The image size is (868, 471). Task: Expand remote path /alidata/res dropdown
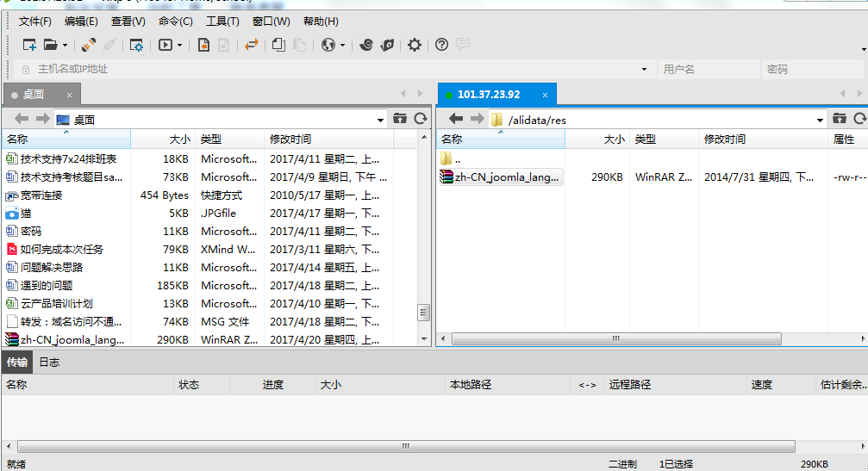(820, 120)
